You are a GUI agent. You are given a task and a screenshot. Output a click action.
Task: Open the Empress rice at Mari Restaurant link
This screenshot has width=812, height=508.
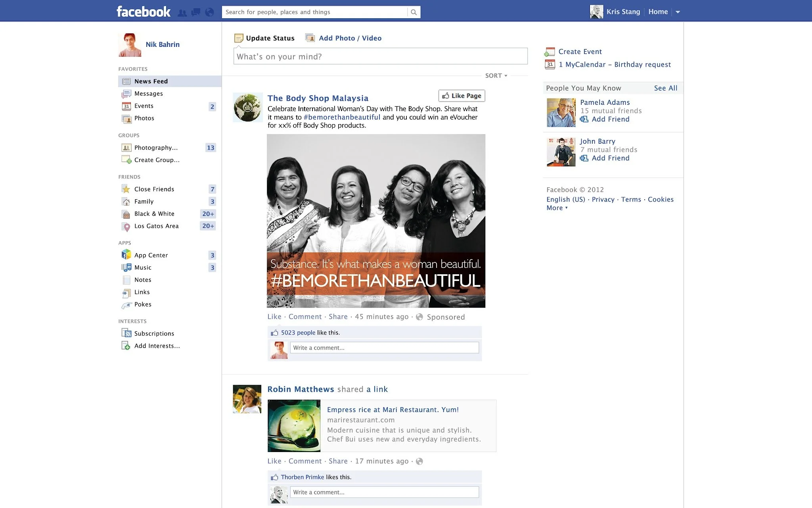pyautogui.click(x=393, y=410)
